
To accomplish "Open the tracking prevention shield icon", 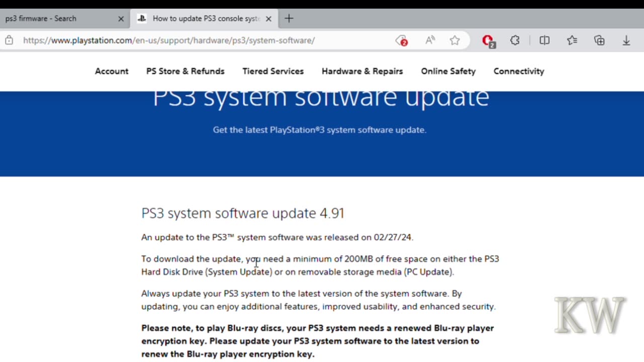I will coord(401,40).
